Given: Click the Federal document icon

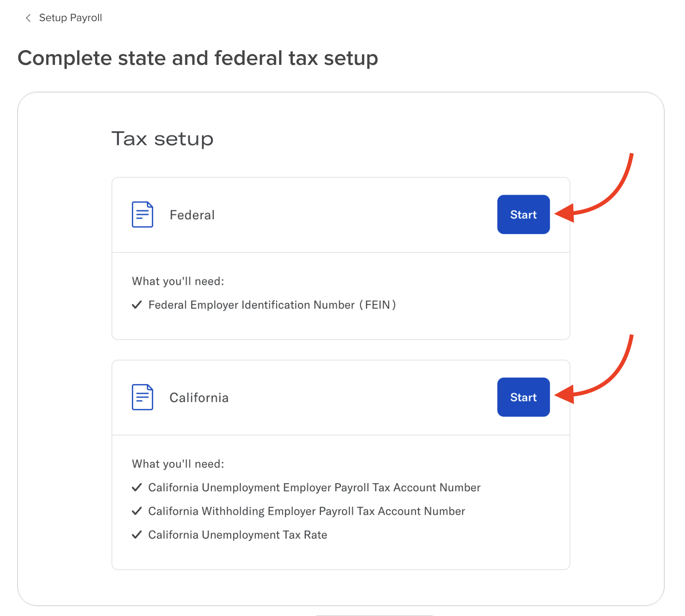Looking at the screenshot, I should 142,215.
